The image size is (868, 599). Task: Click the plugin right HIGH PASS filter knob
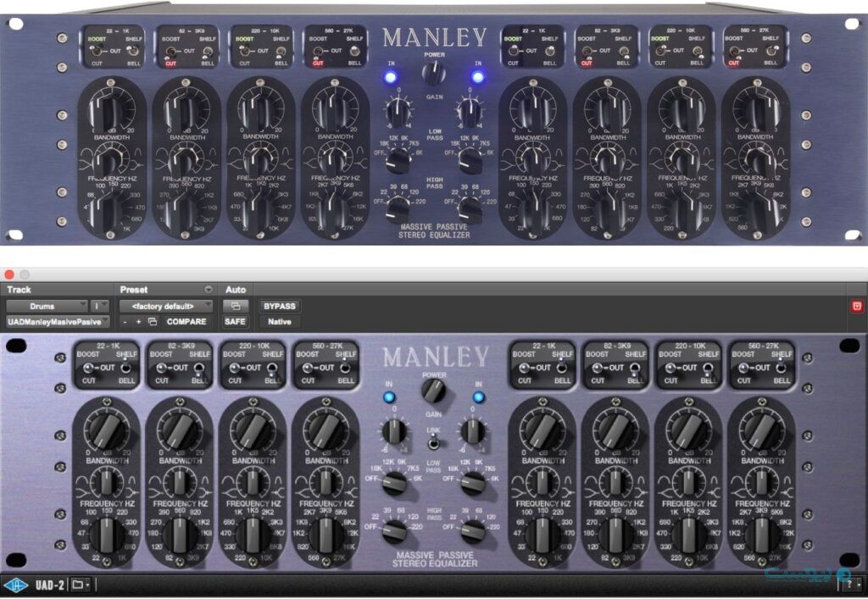click(x=473, y=531)
